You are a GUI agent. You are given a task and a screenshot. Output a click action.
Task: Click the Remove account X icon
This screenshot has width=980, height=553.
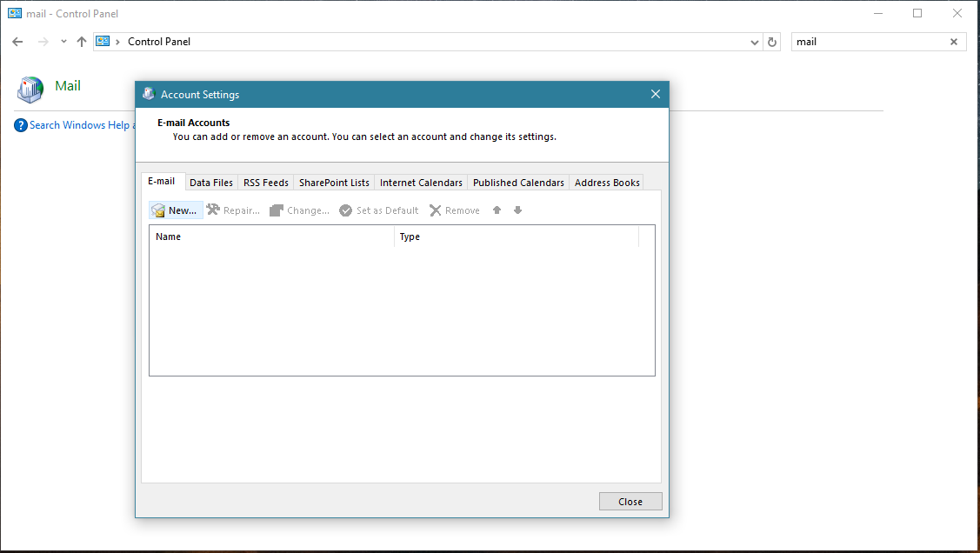pyautogui.click(x=436, y=210)
